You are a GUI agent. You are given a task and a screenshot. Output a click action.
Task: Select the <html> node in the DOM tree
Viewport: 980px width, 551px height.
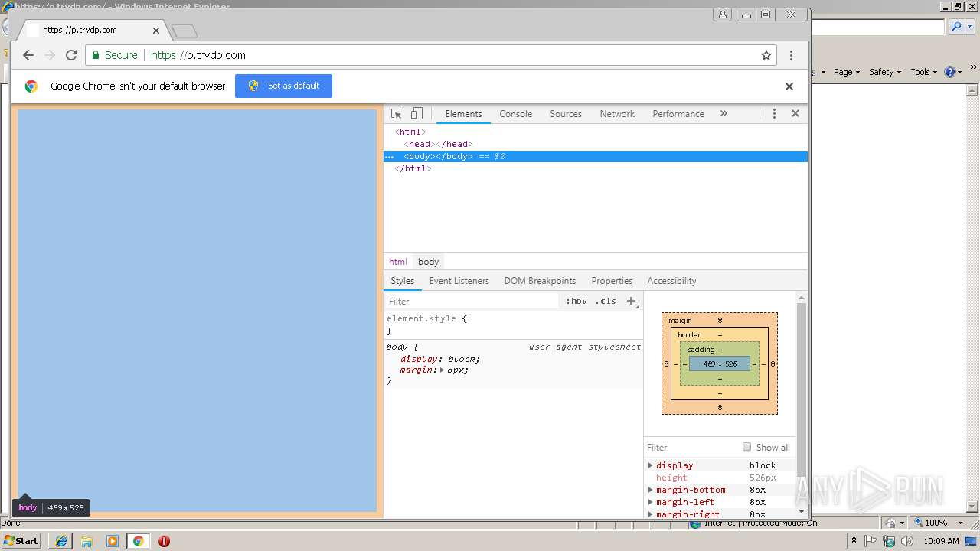pos(410,132)
